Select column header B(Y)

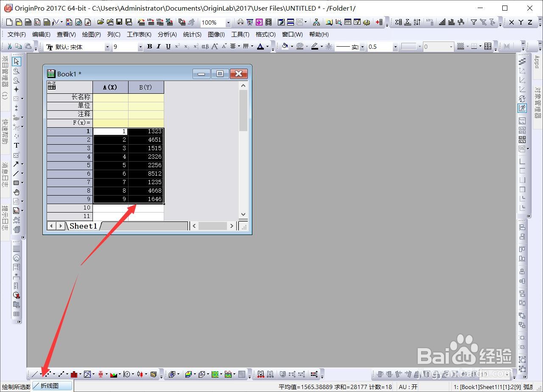pyautogui.click(x=146, y=87)
